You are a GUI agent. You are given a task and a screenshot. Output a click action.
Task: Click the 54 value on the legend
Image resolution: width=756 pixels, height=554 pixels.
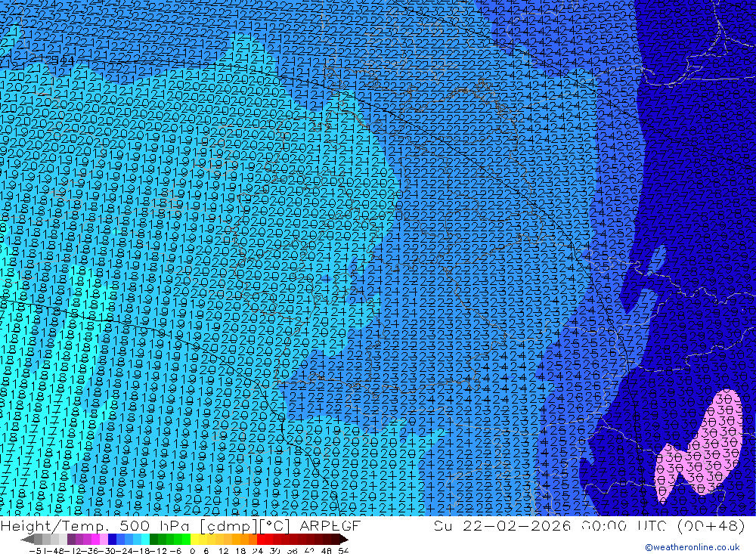(343, 551)
